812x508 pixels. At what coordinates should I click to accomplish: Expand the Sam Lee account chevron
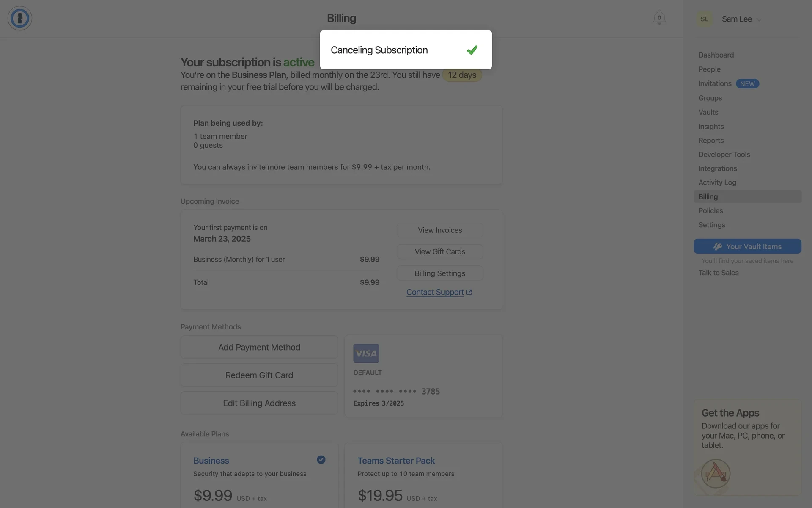[x=759, y=19]
